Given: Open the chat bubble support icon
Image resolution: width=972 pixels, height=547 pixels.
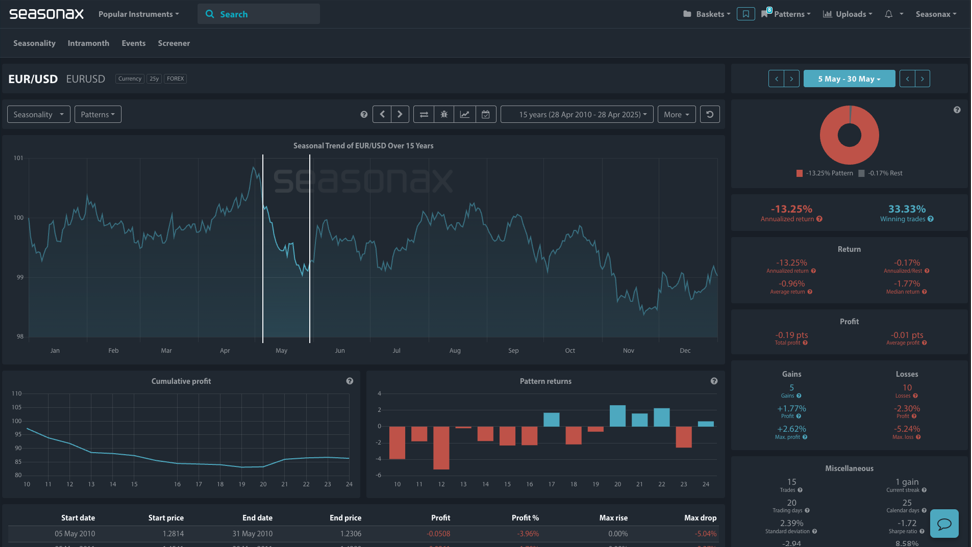Looking at the screenshot, I should point(944,524).
